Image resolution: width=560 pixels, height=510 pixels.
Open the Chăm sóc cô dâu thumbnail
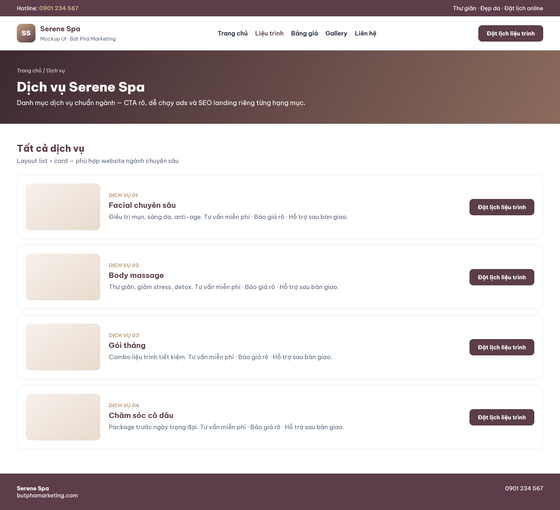(63, 417)
